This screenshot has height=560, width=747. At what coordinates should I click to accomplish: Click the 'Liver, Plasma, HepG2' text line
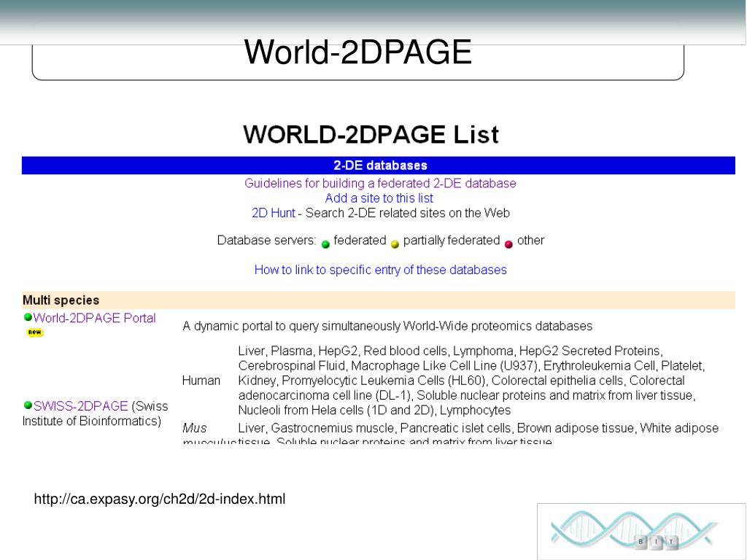click(x=450, y=351)
